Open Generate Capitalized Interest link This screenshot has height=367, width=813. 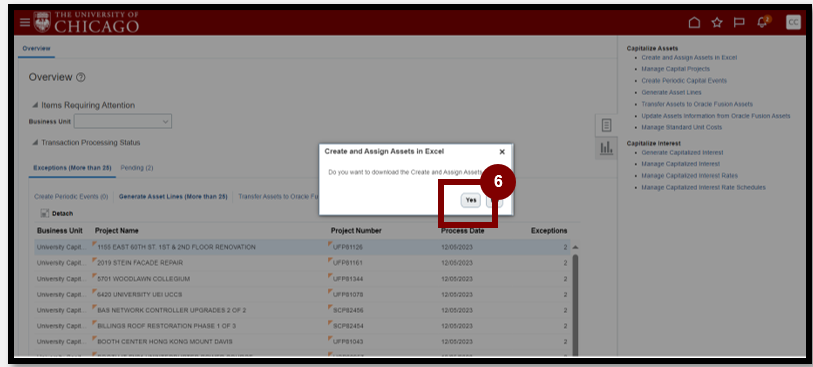click(x=682, y=152)
